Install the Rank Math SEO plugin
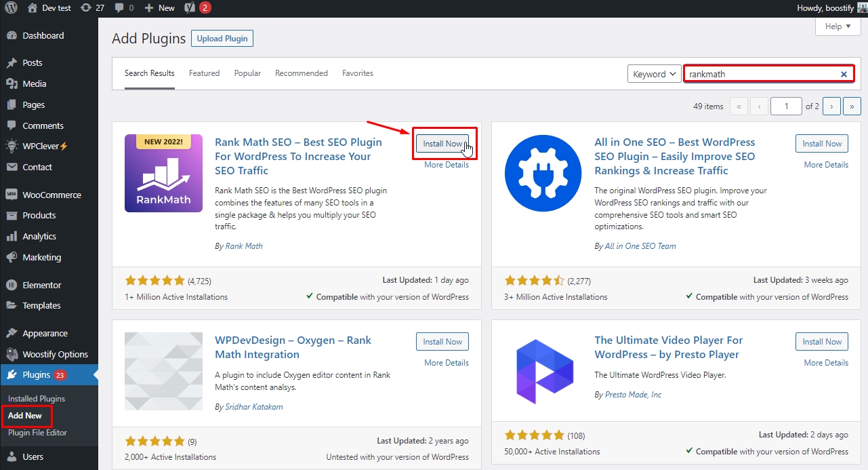 pyautogui.click(x=442, y=144)
